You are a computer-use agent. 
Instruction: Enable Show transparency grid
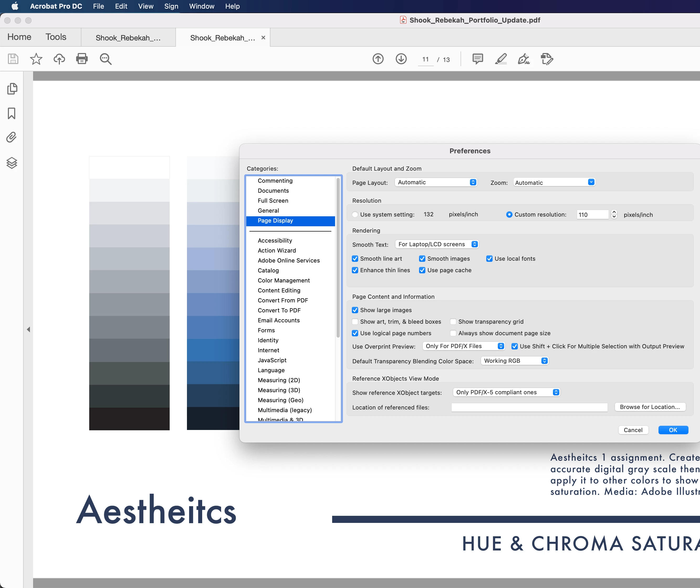pyautogui.click(x=453, y=322)
